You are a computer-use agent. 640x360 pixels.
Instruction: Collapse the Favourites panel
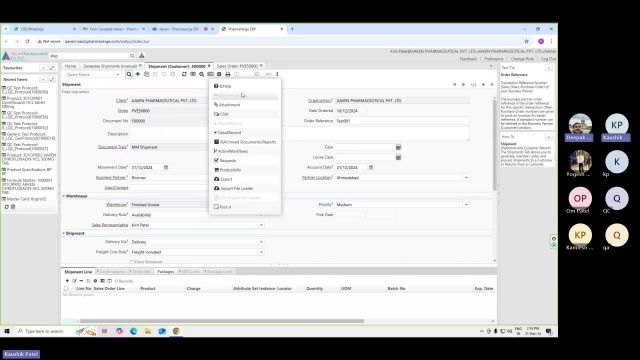[x=44, y=68]
